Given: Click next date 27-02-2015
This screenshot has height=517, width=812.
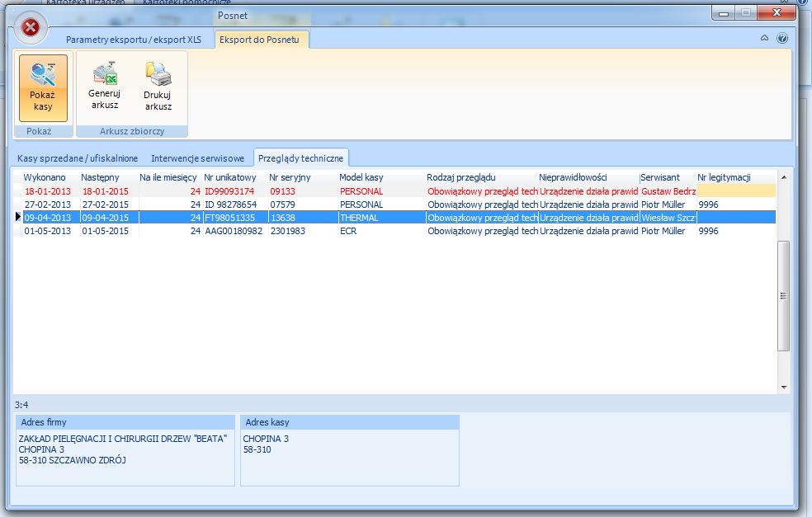Looking at the screenshot, I should click(x=105, y=204).
